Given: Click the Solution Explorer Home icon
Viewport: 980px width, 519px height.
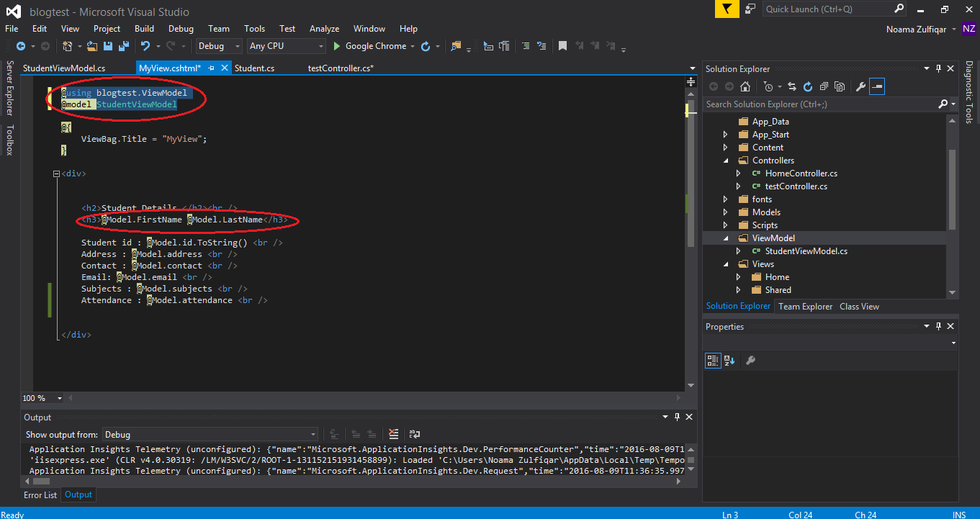Looking at the screenshot, I should pyautogui.click(x=745, y=86).
